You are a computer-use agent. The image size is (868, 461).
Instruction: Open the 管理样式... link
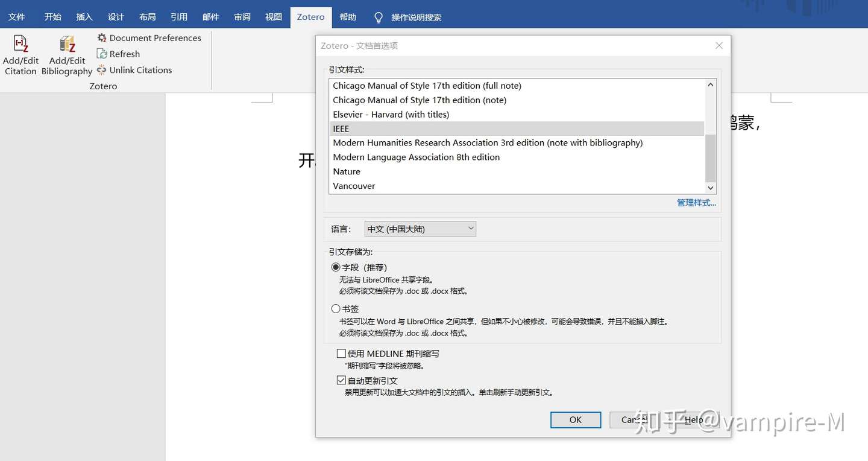coord(696,203)
